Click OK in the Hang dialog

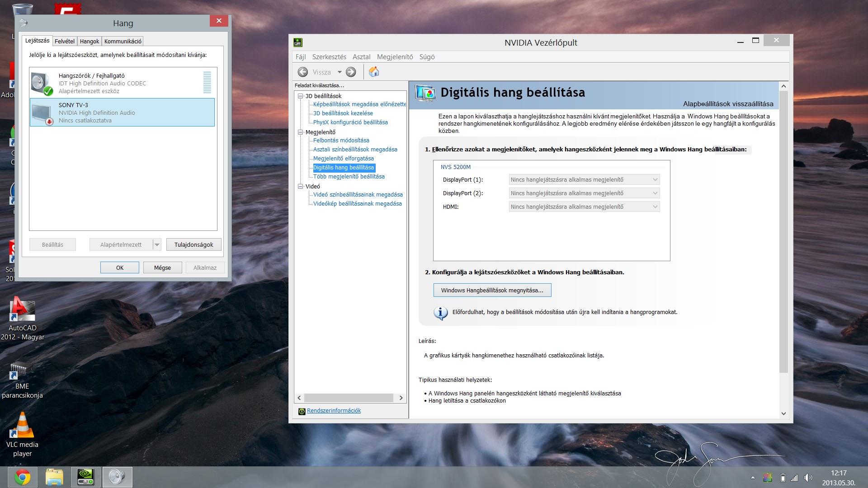click(x=120, y=267)
